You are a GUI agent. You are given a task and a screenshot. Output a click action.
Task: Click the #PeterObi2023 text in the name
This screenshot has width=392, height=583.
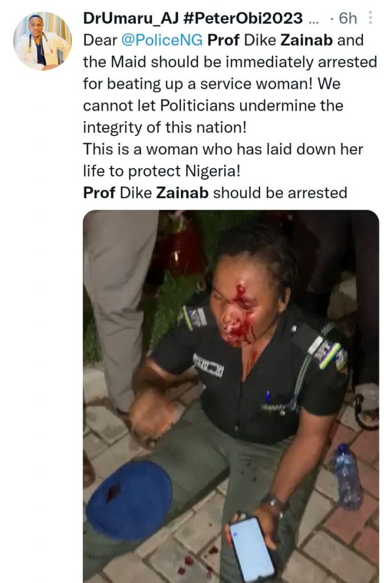[243, 18]
